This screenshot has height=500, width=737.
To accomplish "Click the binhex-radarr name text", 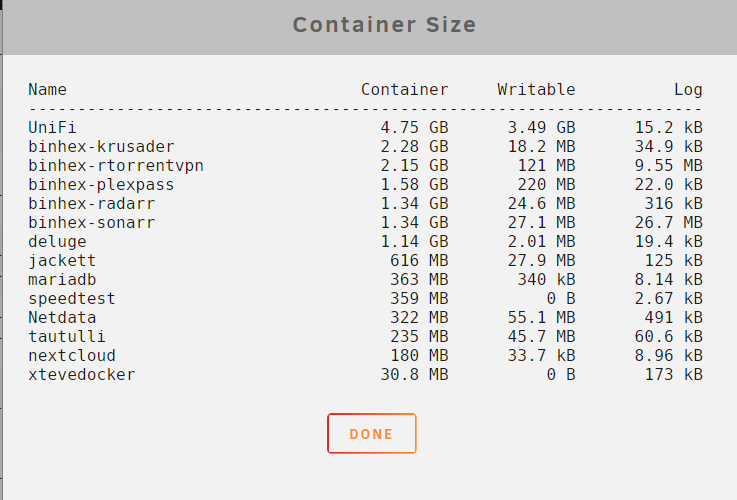I will pyautogui.click(x=91, y=203).
